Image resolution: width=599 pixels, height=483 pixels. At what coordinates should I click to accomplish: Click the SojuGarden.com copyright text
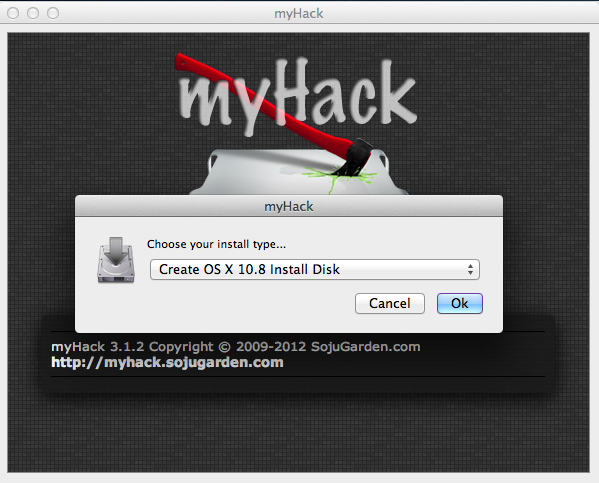click(366, 347)
